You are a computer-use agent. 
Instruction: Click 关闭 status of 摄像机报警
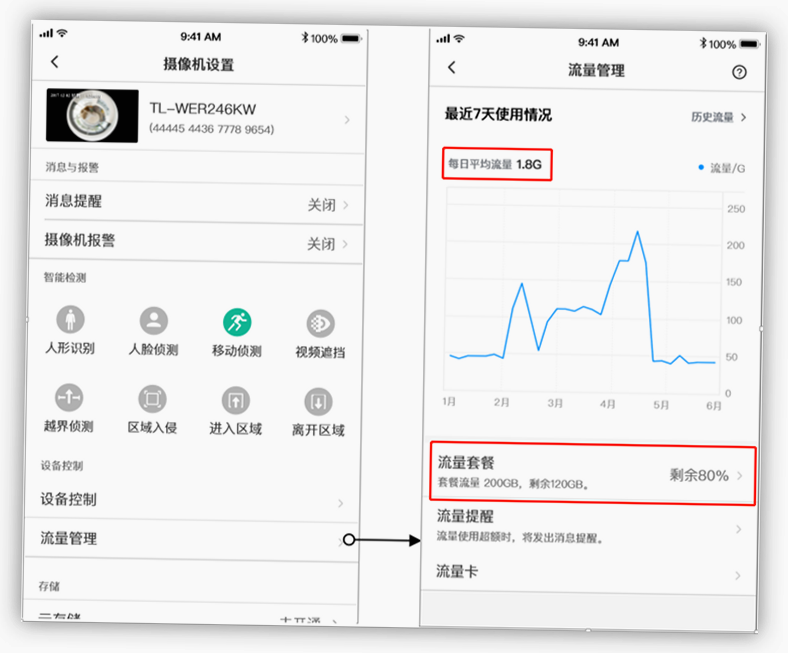tap(321, 244)
